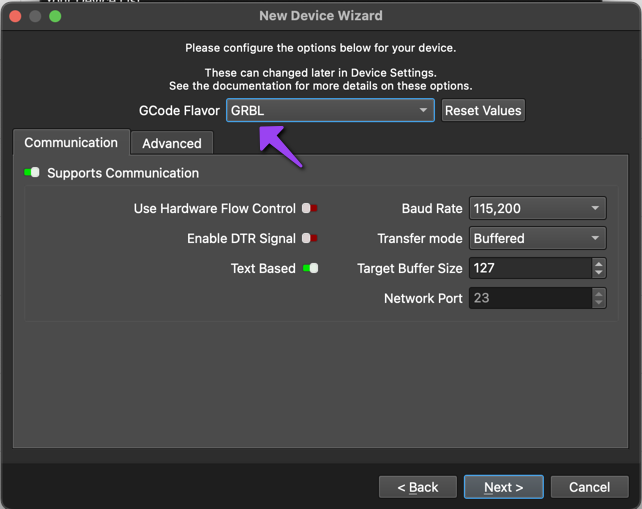Expand the Baud Rate dropdown
Screen dimensions: 642x509
[x=537, y=209]
